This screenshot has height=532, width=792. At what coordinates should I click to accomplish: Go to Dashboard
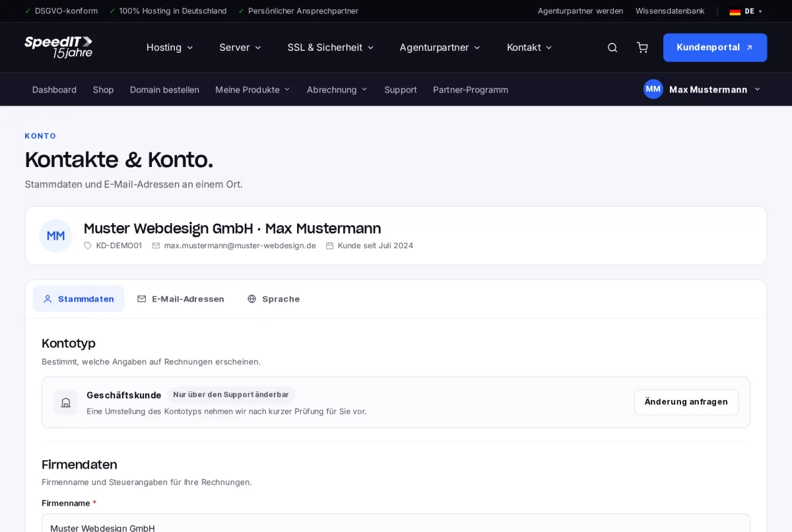(x=54, y=90)
